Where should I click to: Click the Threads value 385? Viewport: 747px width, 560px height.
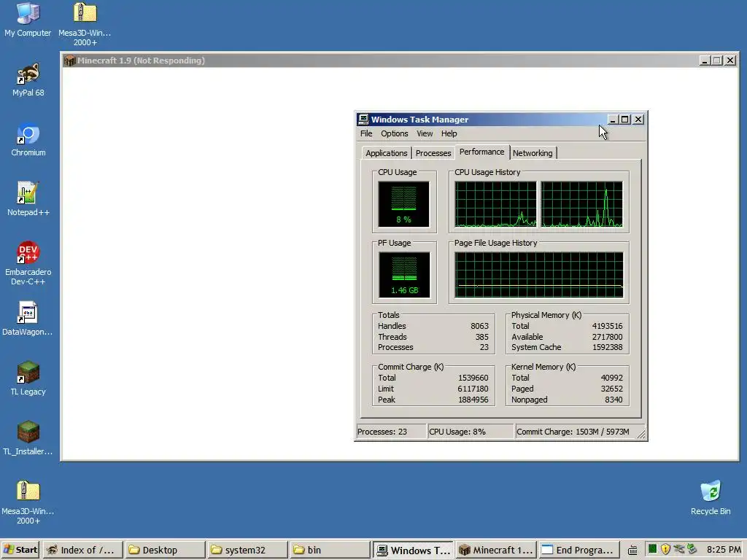[x=481, y=337]
